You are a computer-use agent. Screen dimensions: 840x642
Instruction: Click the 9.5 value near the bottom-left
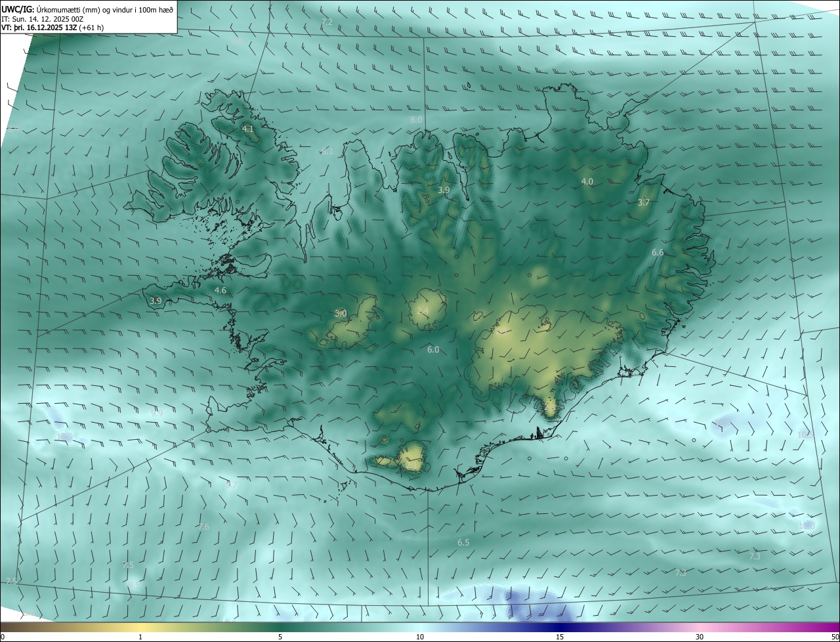pyautogui.click(x=133, y=584)
